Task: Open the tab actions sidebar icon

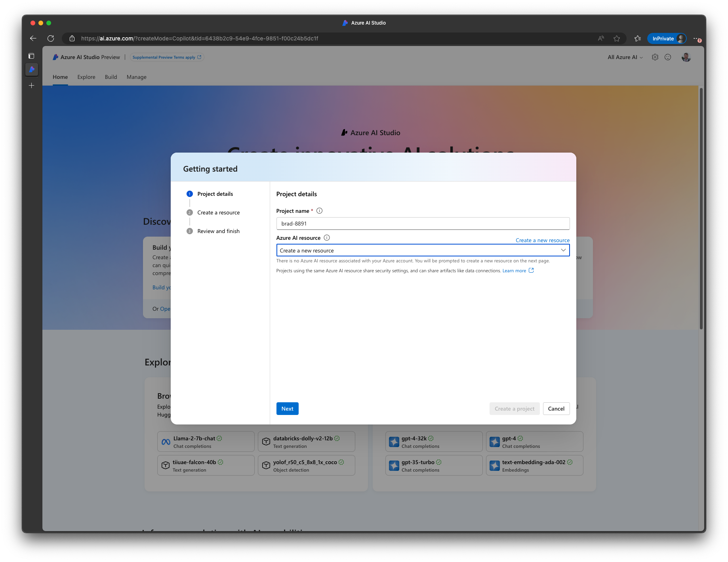Action: (x=32, y=56)
